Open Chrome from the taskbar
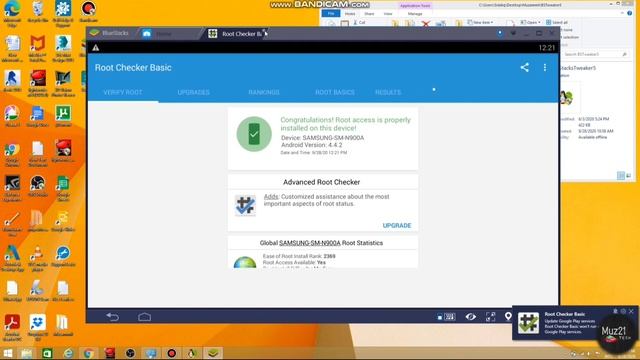640x360 pixels. point(89,353)
